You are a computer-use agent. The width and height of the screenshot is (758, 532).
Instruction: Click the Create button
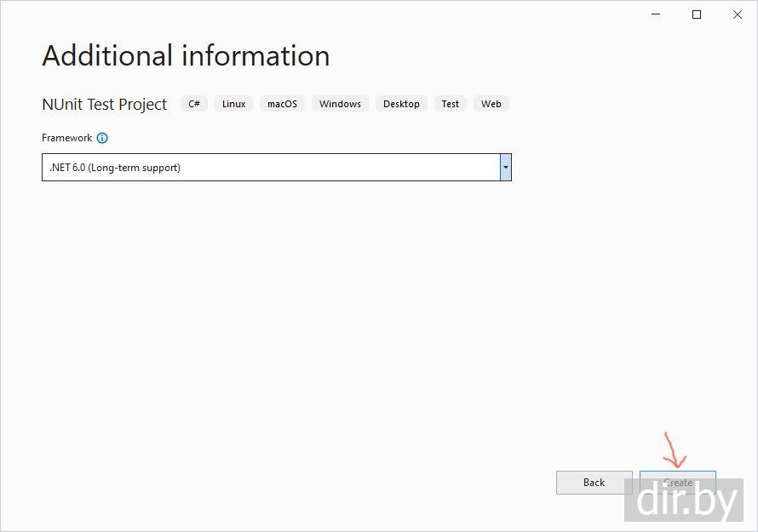click(x=677, y=476)
